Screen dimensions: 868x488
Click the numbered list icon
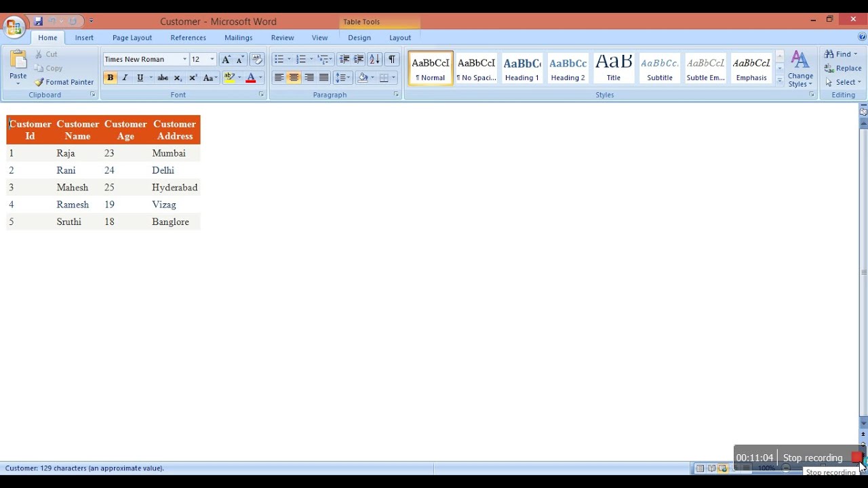coord(301,60)
